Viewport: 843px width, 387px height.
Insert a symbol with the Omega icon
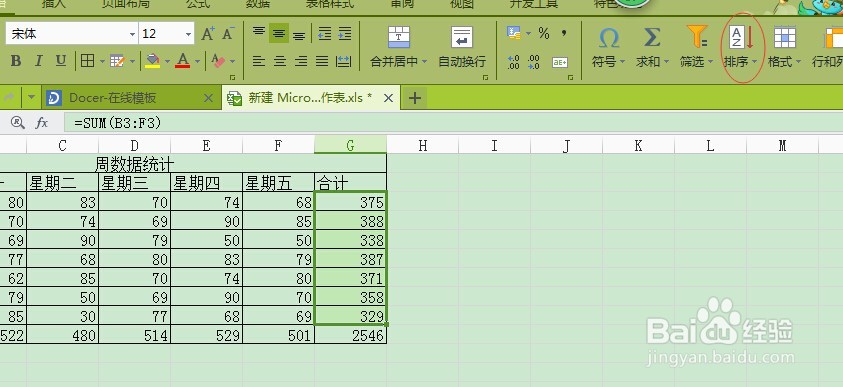point(609,38)
